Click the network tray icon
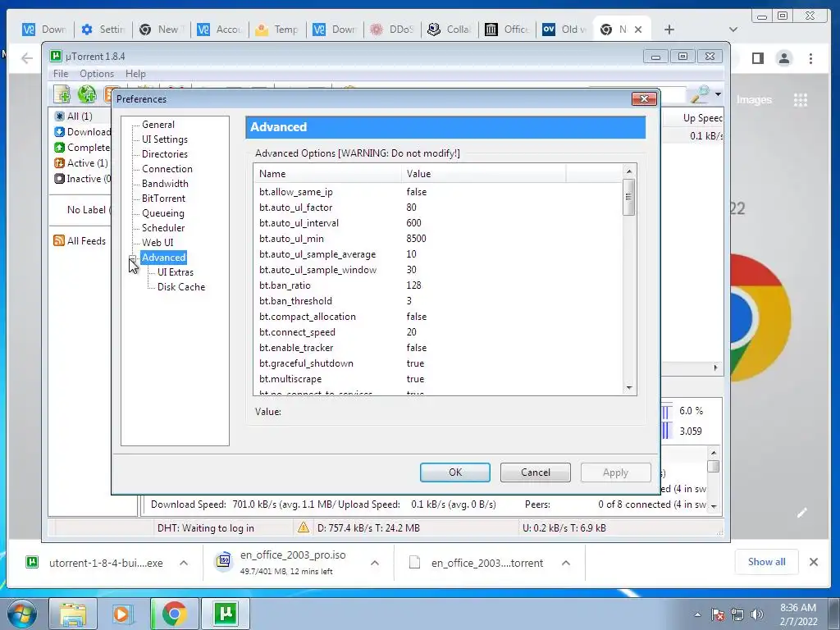 [x=737, y=614]
